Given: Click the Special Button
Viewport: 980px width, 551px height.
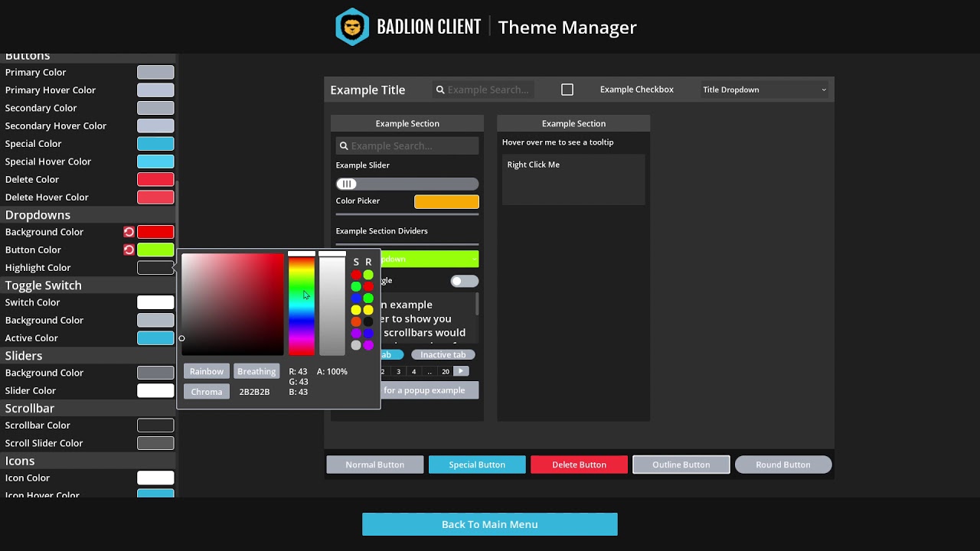Looking at the screenshot, I should coord(477,465).
